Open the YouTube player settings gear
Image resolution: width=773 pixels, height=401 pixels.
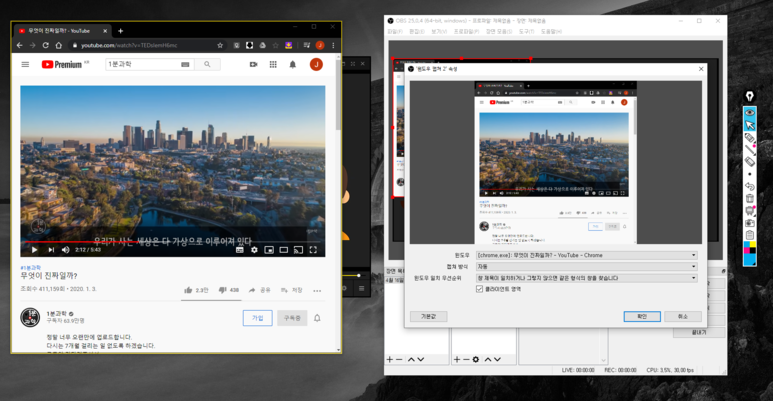254,250
